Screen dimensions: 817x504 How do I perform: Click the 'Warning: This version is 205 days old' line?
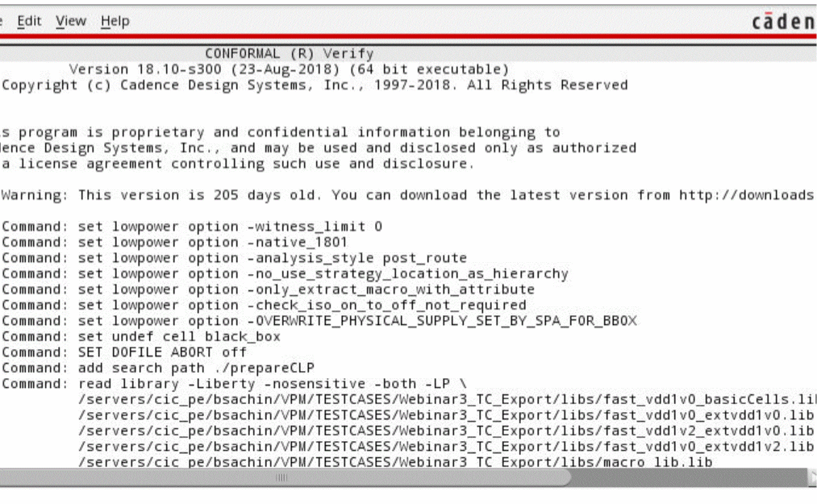click(407, 195)
